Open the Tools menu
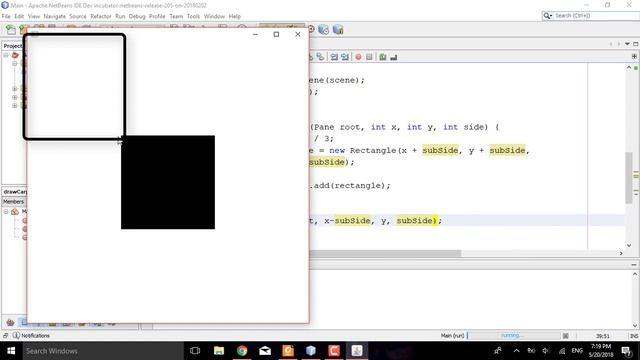 [x=193, y=16]
